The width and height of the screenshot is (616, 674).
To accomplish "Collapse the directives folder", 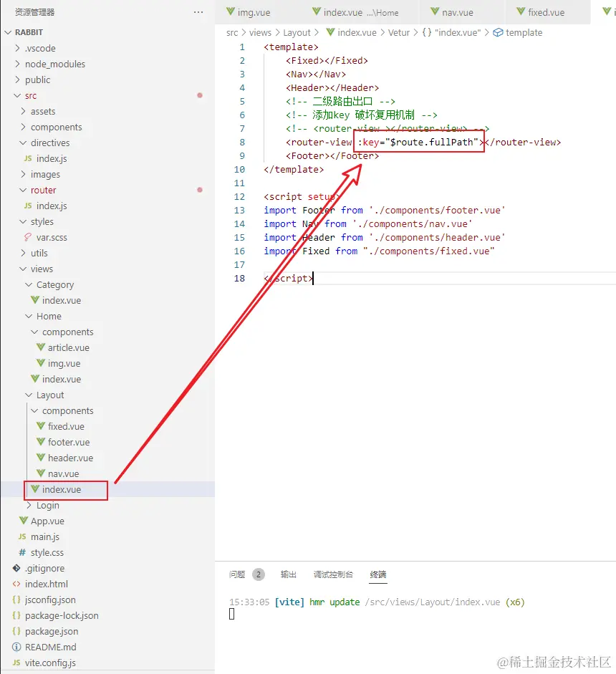I will 23,143.
